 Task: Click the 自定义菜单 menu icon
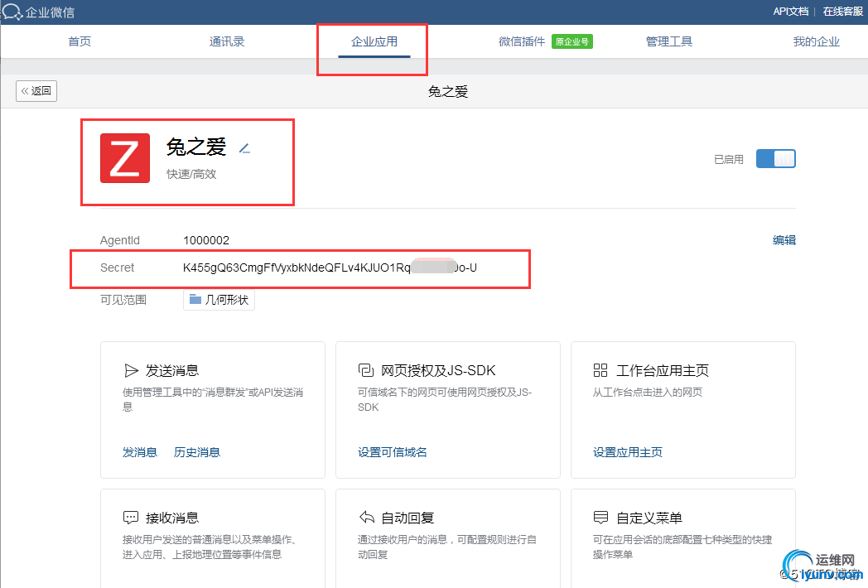point(600,518)
